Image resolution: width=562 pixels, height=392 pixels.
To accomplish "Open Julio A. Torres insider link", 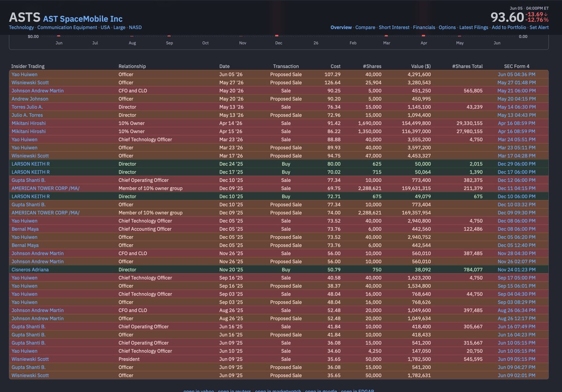I will click(27, 115).
